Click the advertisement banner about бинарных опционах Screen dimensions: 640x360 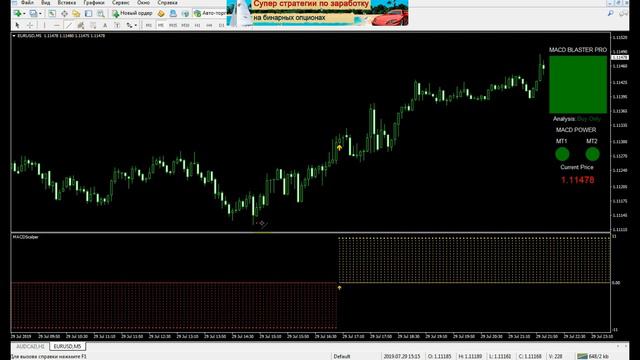point(318,13)
